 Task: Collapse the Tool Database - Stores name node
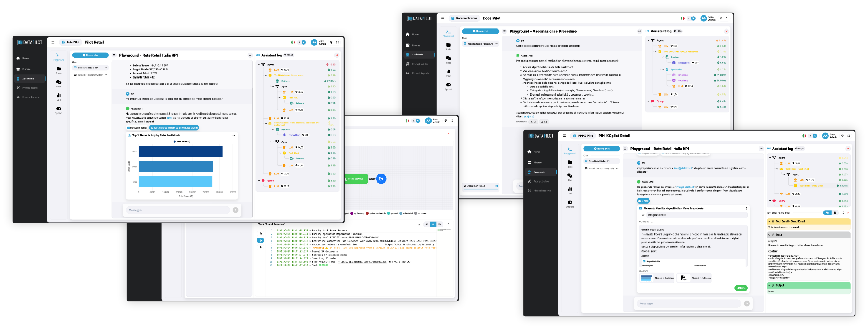(x=266, y=75)
